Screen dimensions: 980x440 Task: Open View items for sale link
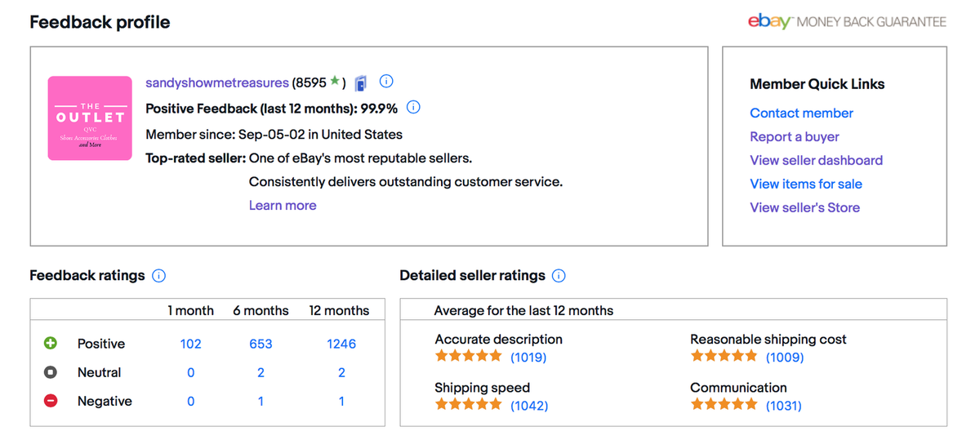click(806, 184)
